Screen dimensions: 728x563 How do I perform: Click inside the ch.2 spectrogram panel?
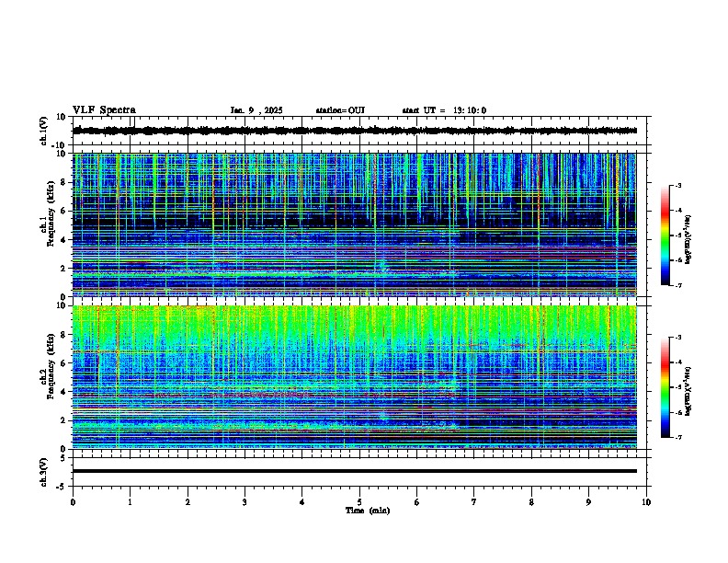(355, 377)
